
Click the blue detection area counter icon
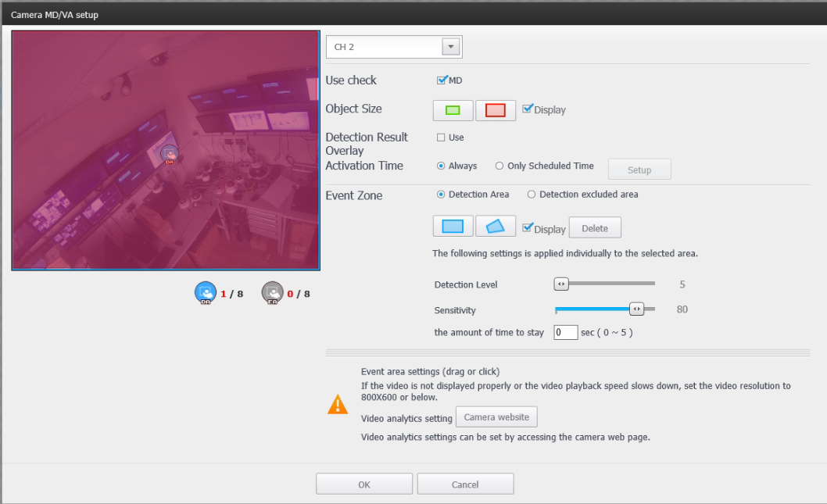[x=205, y=292]
